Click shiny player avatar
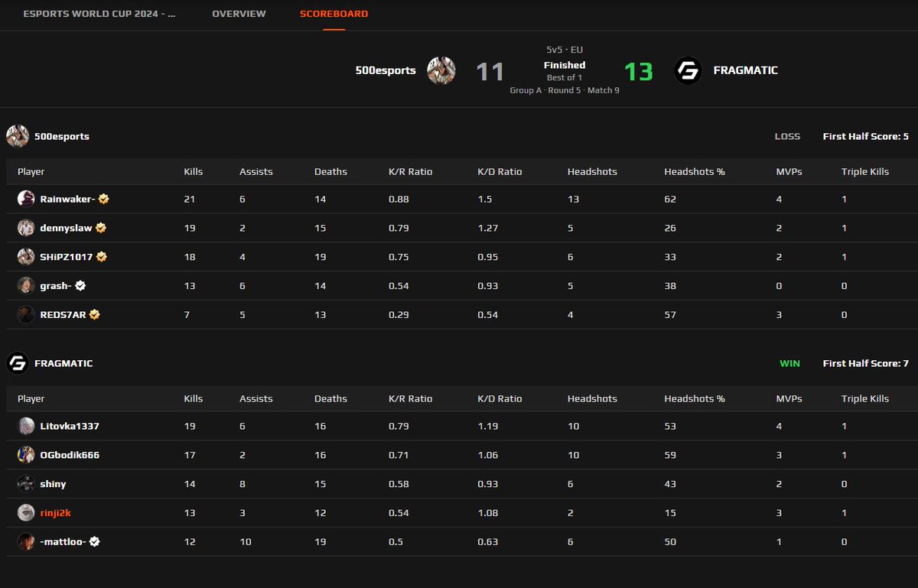918x588 pixels. click(x=26, y=484)
